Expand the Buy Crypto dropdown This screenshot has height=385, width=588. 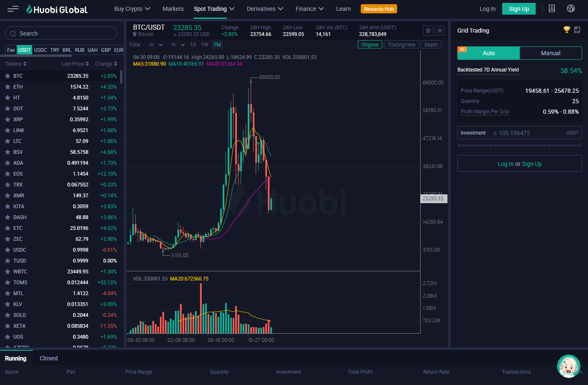tap(132, 9)
